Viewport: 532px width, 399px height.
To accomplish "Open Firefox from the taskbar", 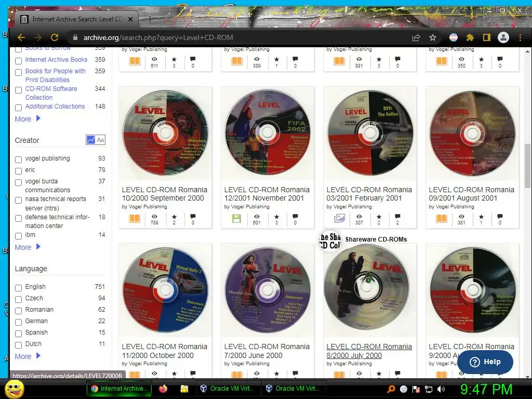I will pyautogui.click(x=163, y=389).
